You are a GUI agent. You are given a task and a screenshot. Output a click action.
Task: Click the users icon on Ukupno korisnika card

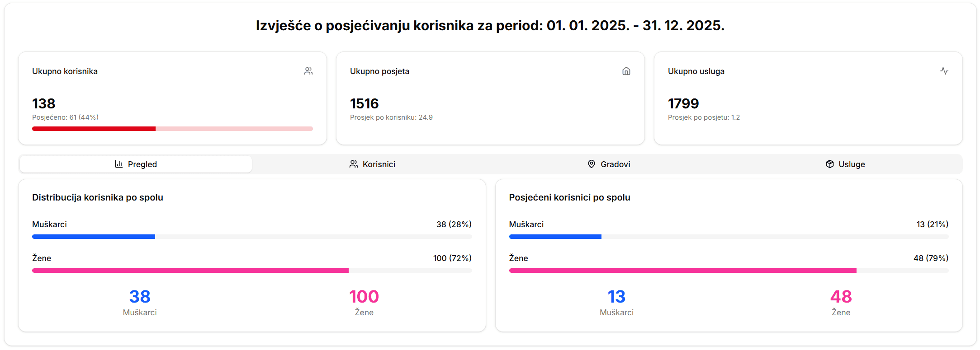pos(308,70)
